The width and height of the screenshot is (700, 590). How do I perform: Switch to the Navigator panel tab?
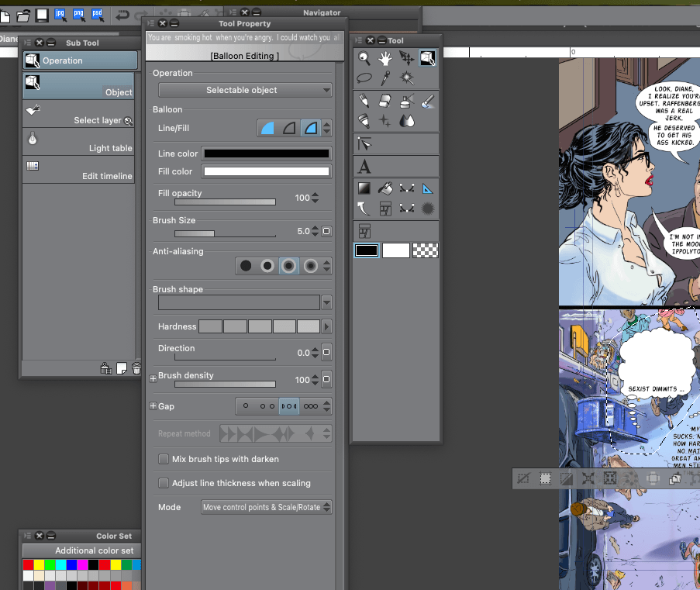pyautogui.click(x=321, y=12)
